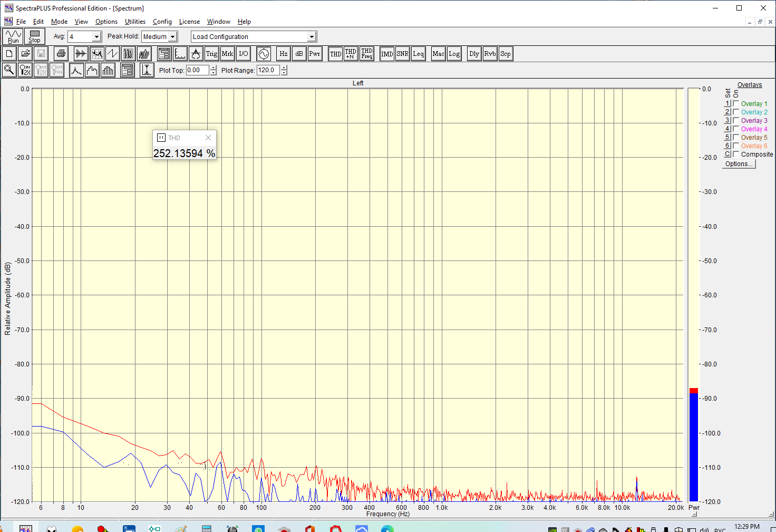
Task: Click the Mac macro button
Action: click(438, 54)
